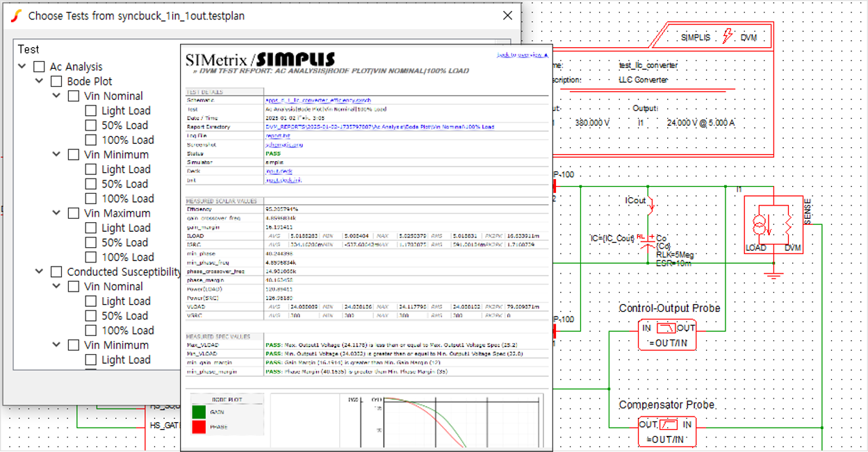
Task: Check Vin Nominal under Bode Plot
Action: click(73, 96)
